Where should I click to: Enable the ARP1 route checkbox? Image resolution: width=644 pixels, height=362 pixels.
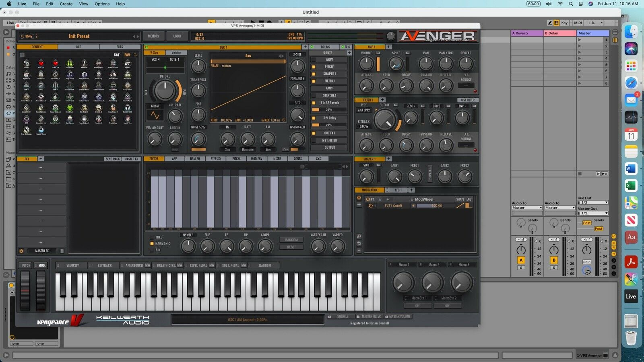314,60
